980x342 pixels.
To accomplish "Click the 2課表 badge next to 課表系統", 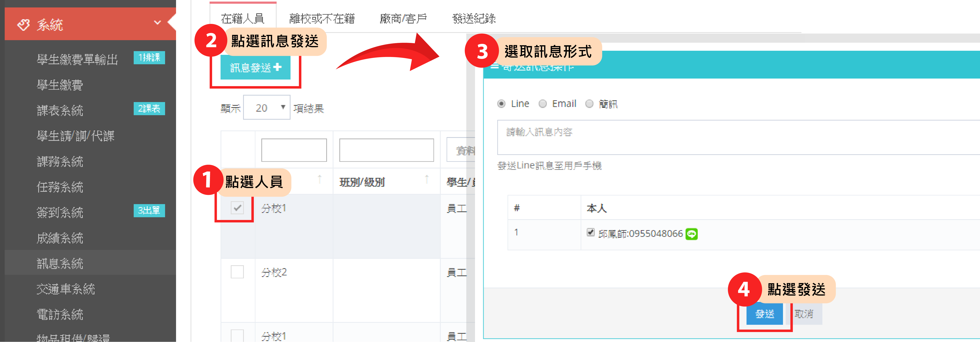I will tap(149, 109).
